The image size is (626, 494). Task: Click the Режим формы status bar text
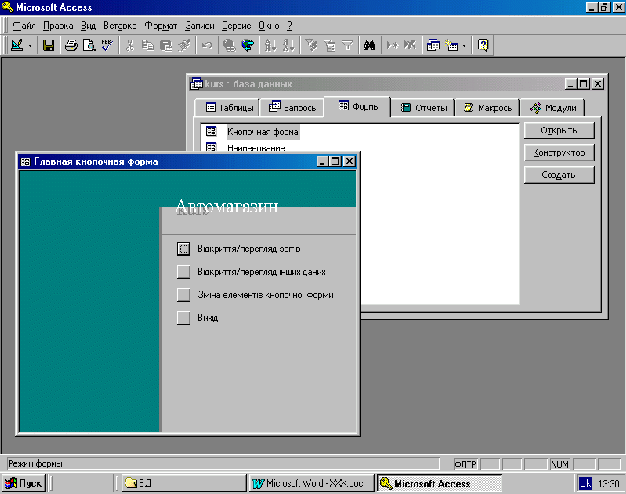36,464
